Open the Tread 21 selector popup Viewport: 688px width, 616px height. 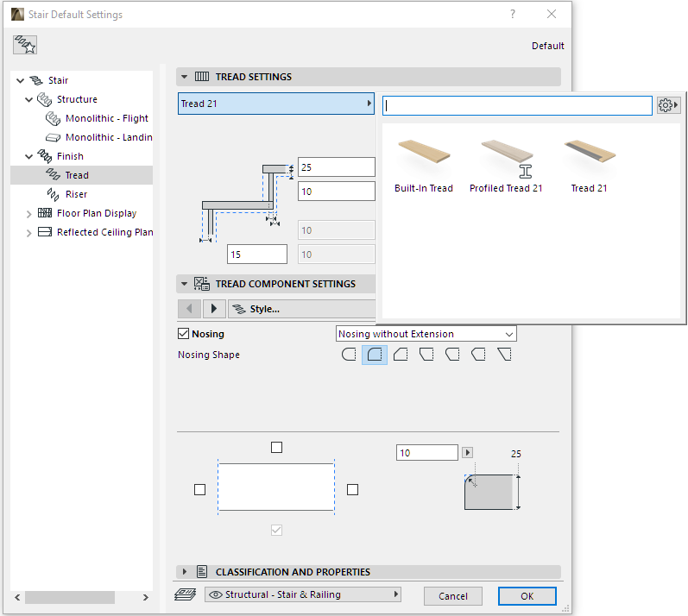pos(276,104)
